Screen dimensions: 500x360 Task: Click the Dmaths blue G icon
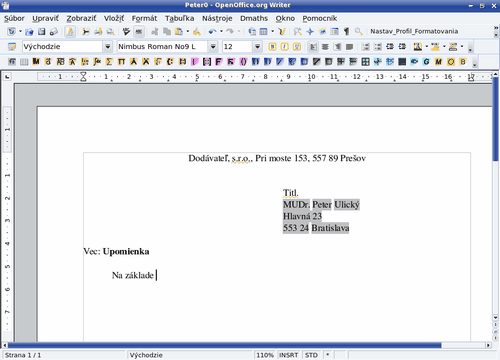[x=426, y=62]
